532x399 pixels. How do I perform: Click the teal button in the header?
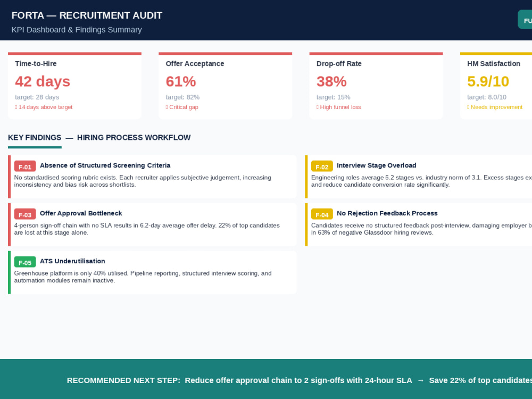(525, 19)
